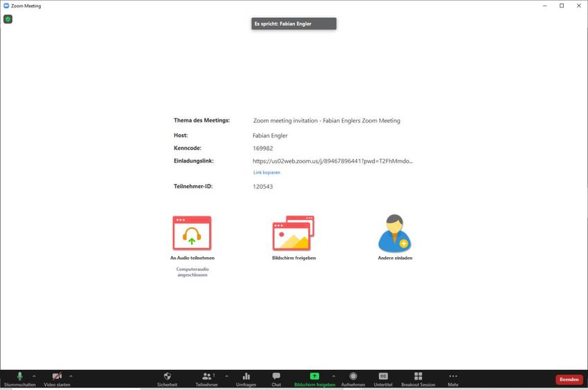Maximize the Zoom Meeting window
The height and width of the screenshot is (390, 588).
[562, 6]
